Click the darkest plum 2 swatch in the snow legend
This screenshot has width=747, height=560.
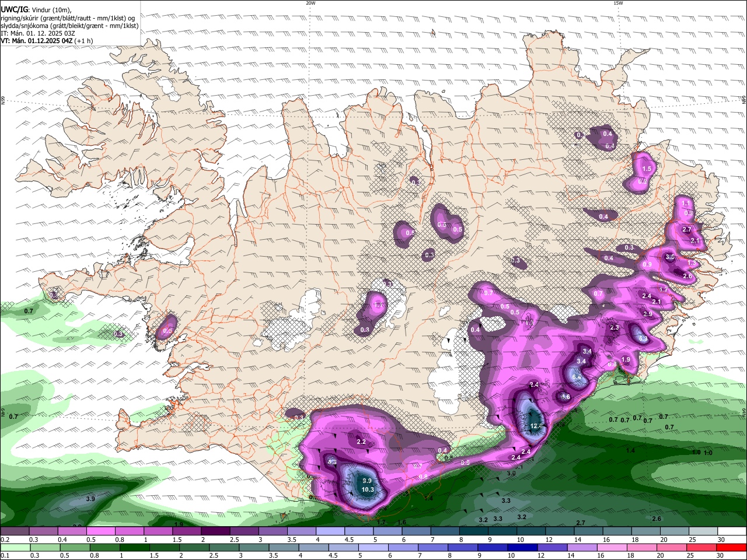click(x=215, y=531)
